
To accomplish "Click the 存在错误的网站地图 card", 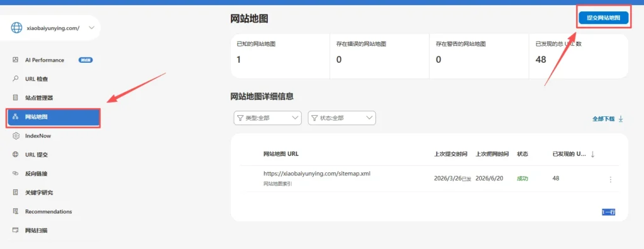I will [380, 56].
